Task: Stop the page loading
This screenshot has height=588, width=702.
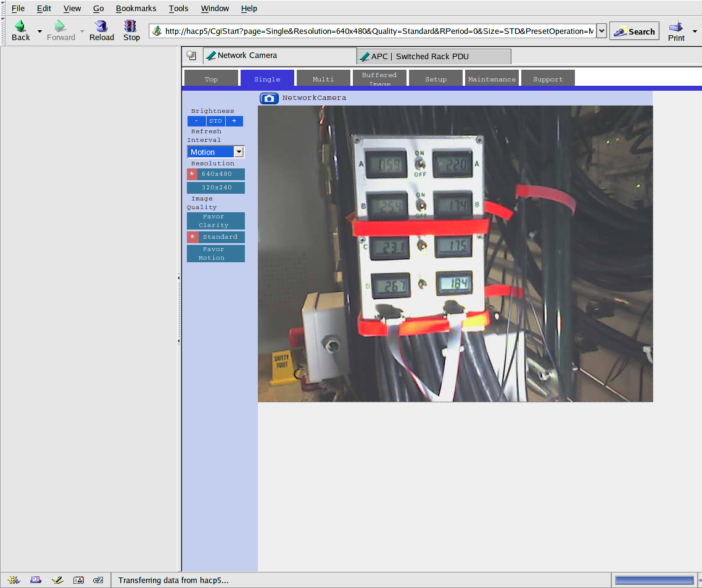Action: (x=131, y=31)
